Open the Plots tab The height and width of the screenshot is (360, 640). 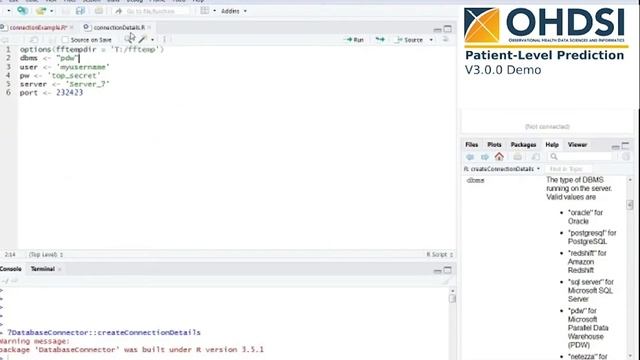[494, 145]
